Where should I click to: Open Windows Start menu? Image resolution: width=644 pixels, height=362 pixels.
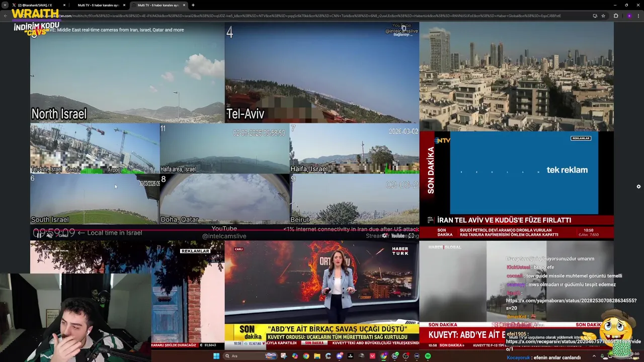pos(216,356)
